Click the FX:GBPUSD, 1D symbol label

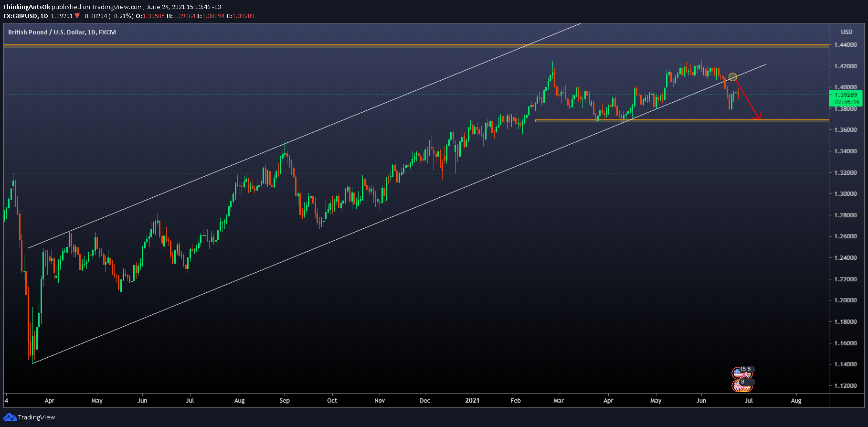[26, 16]
